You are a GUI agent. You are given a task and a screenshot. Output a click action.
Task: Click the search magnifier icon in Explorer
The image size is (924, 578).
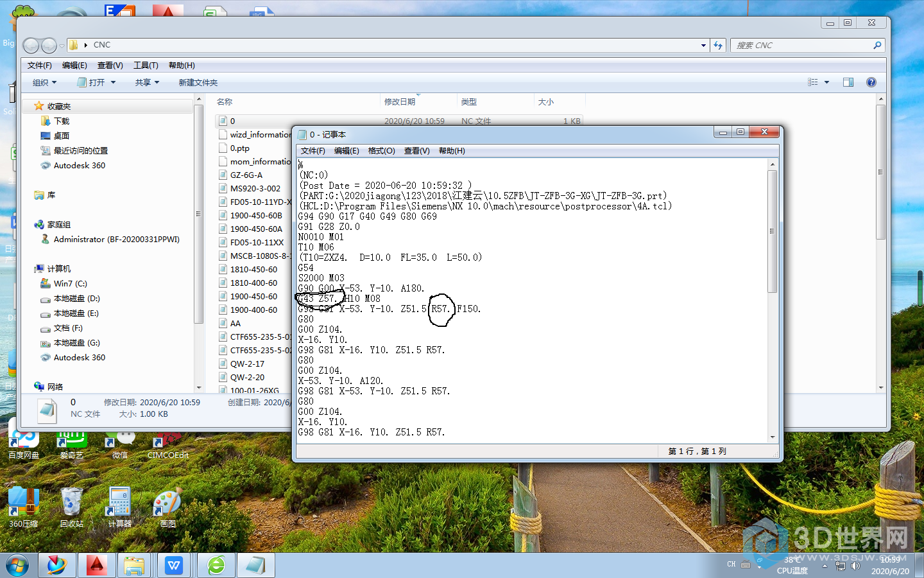point(877,45)
